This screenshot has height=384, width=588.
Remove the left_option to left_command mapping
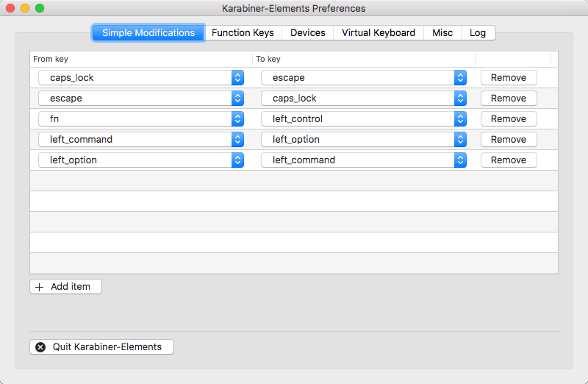pos(509,160)
